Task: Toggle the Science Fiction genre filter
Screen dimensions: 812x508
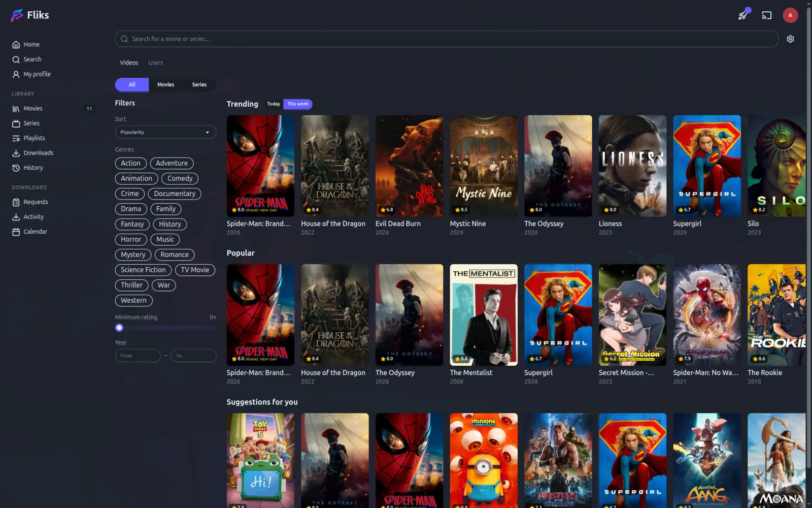Action: click(x=143, y=270)
